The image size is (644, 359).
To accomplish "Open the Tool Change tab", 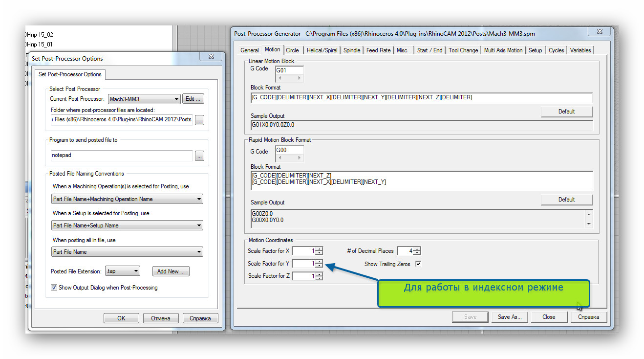I will [463, 50].
